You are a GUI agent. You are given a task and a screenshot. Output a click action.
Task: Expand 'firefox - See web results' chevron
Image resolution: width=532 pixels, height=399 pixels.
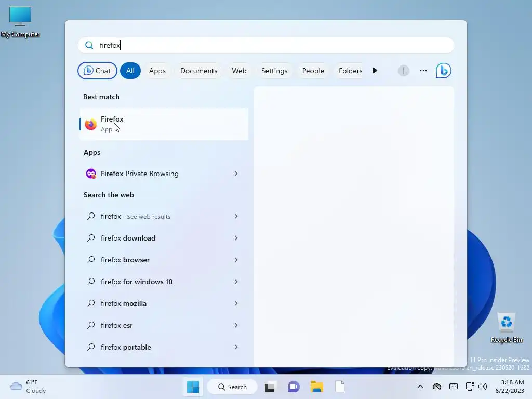pos(236,216)
